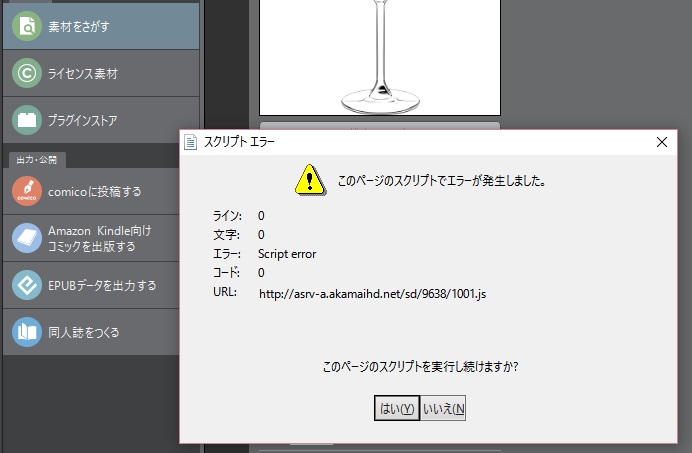
Task: Choose Amazon Kindle向けコミックを出版する
Action: pyautogui.click(x=91, y=238)
